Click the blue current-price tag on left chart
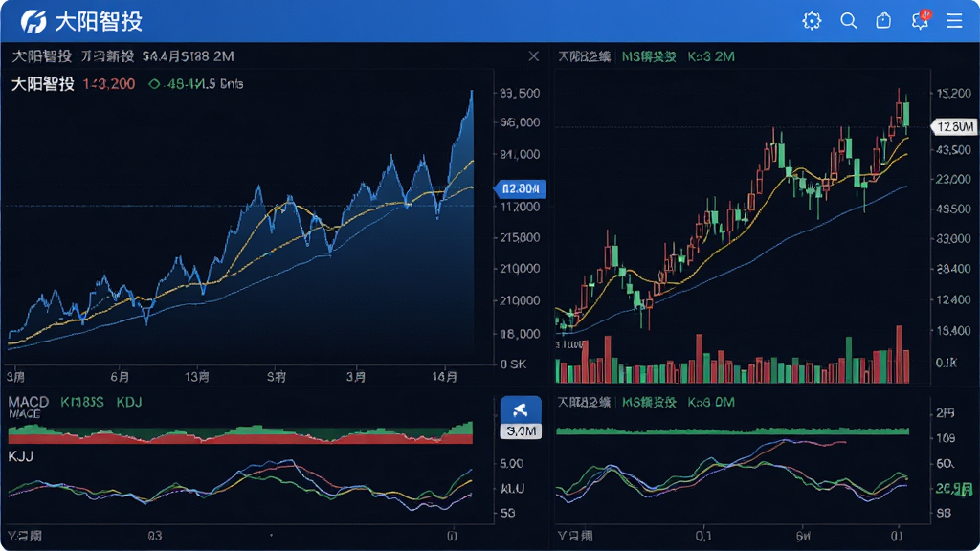This screenshot has height=551, width=980. tap(520, 188)
